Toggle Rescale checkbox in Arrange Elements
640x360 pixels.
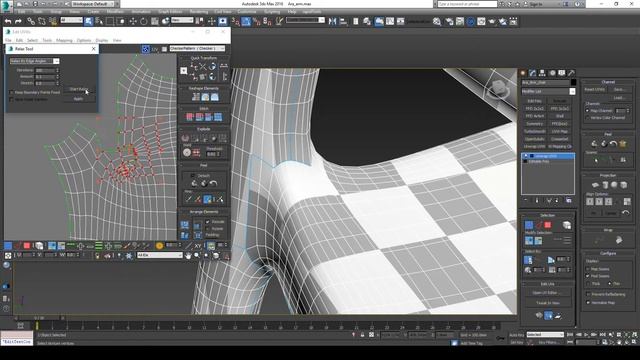(x=207, y=222)
